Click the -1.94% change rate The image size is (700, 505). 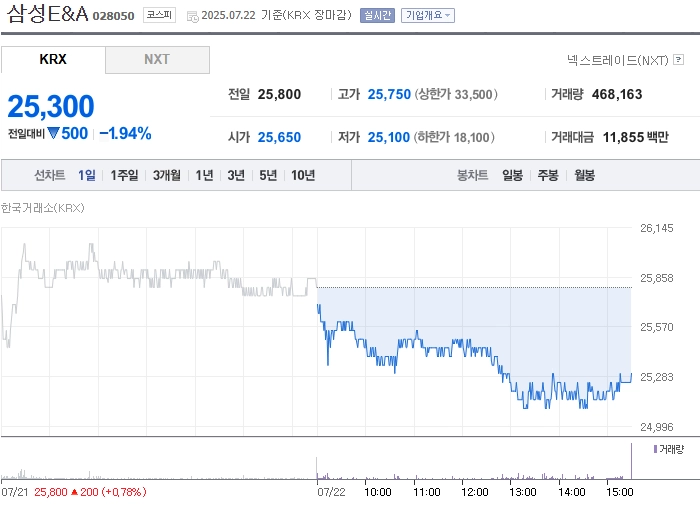(125, 134)
